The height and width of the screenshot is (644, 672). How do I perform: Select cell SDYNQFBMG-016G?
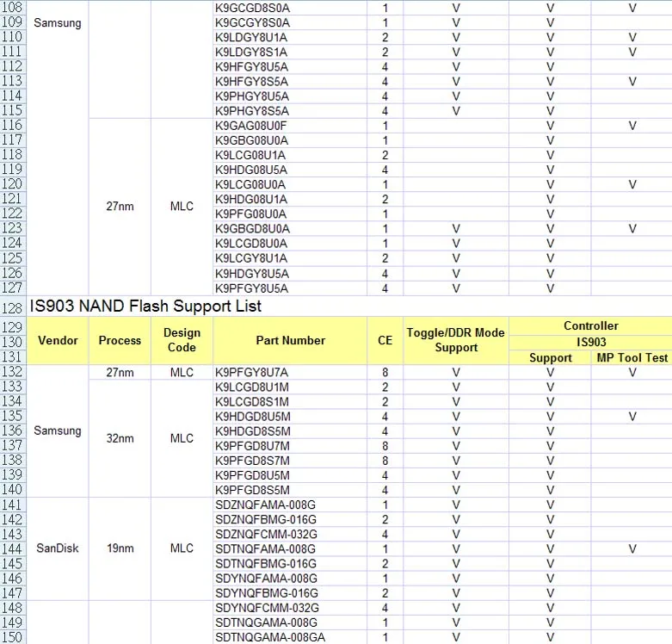click(290, 593)
